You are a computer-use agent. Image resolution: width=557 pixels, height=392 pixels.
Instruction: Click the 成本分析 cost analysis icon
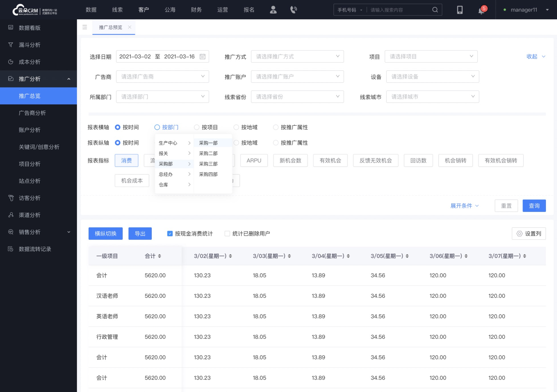click(x=11, y=61)
